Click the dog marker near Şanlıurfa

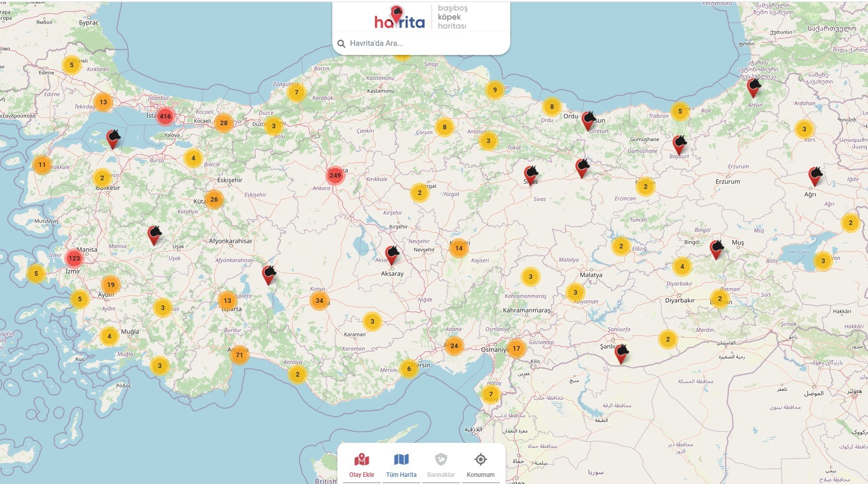pyautogui.click(x=621, y=353)
